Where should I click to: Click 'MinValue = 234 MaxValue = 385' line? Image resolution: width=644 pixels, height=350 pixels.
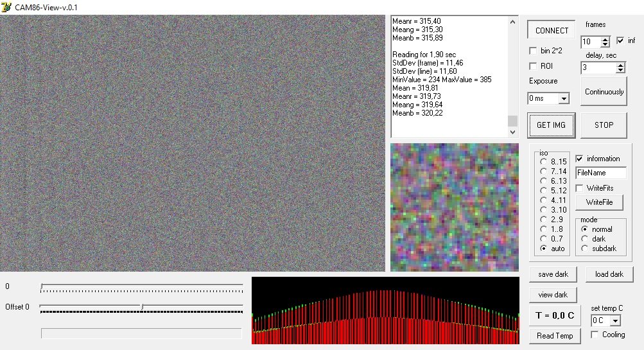[442, 80]
